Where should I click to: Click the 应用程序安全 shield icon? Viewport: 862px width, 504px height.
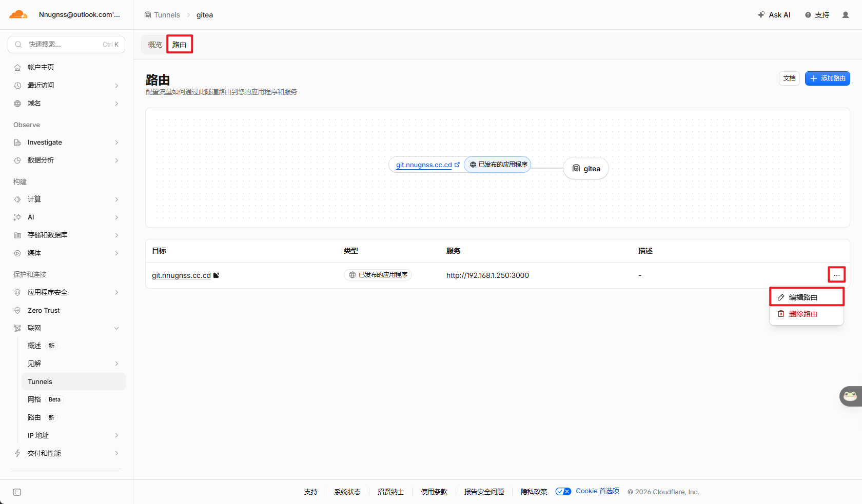tap(17, 292)
